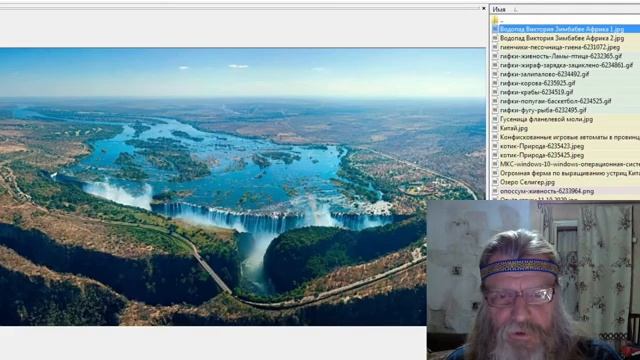Viewport: 640px width, 360px height.
Task: Click the webcam video overlay
Action: pos(533,280)
